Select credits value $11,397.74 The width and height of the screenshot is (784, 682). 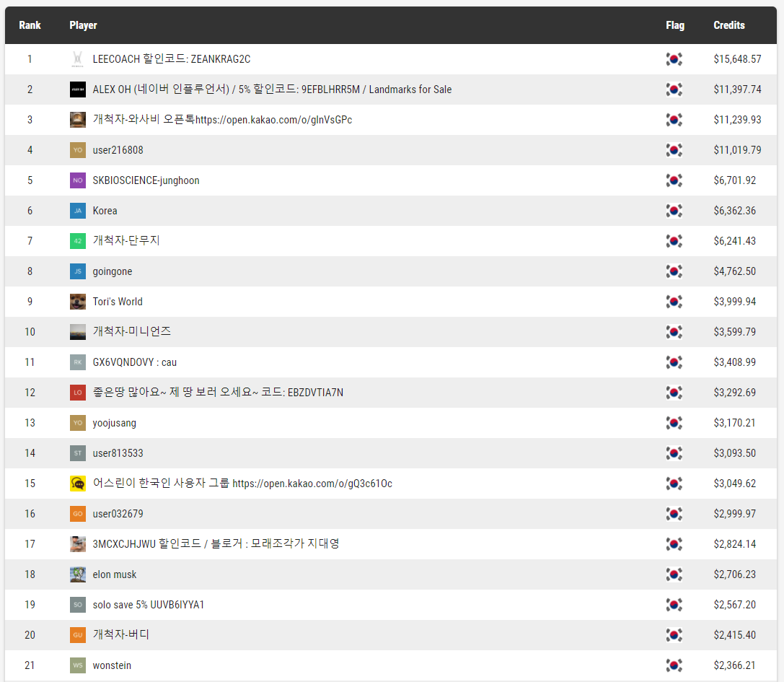(738, 89)
